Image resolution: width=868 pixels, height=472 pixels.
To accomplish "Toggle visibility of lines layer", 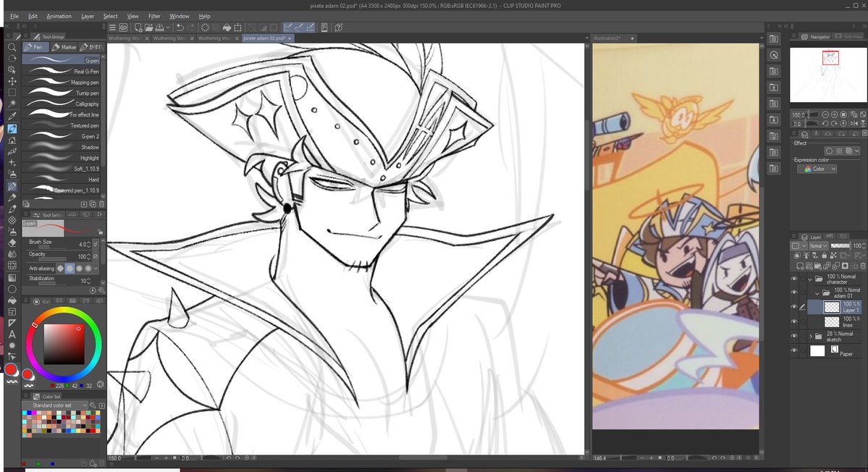I will [x=794, y=321].
